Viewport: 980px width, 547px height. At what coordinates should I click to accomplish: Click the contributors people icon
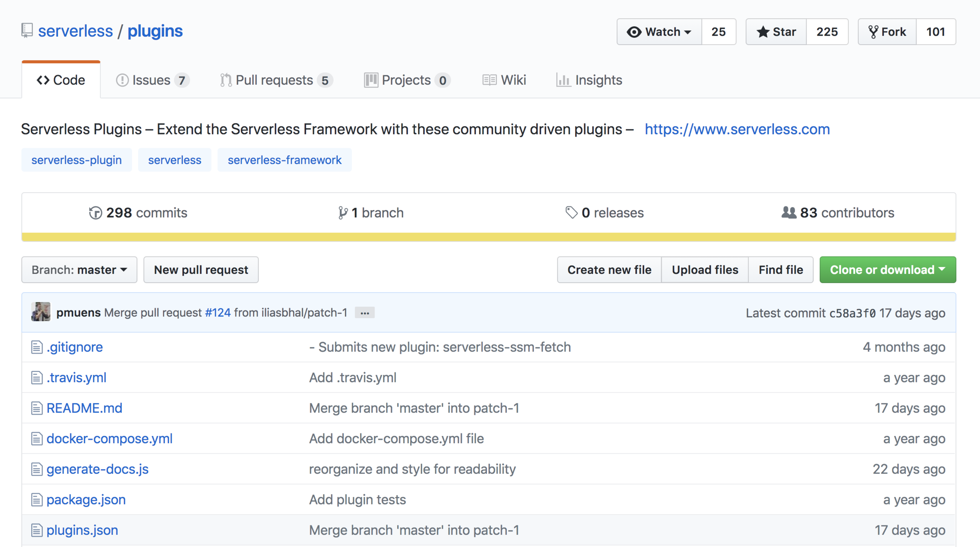788,213
